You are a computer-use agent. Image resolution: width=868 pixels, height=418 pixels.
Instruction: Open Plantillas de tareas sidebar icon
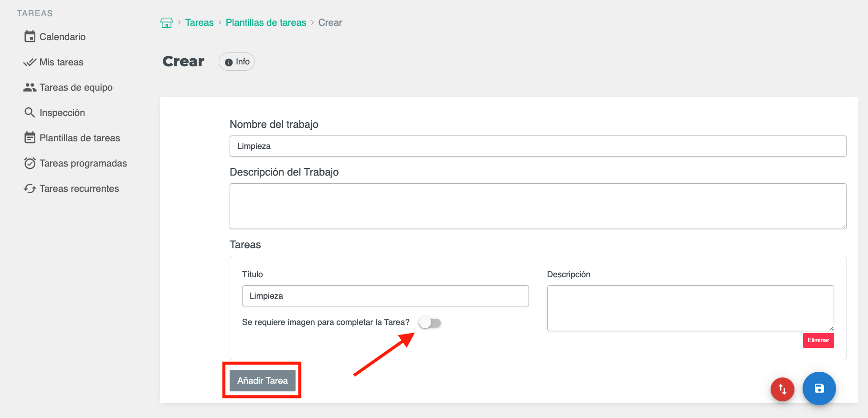pos(30,138)
